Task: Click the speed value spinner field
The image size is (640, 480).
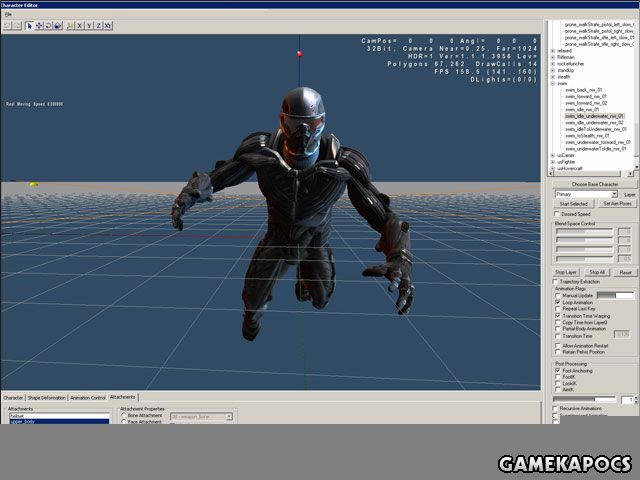Action: click(x=628, y=400)
